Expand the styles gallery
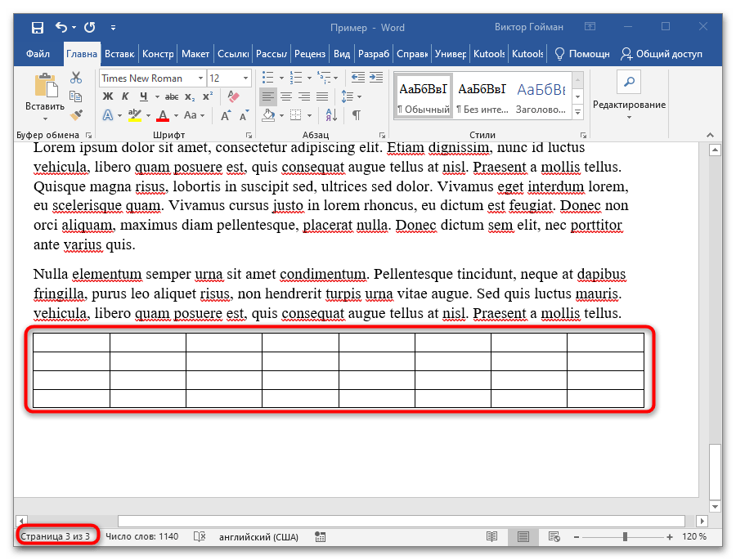The height and width of the screenshot is (560, 736). 578,112
